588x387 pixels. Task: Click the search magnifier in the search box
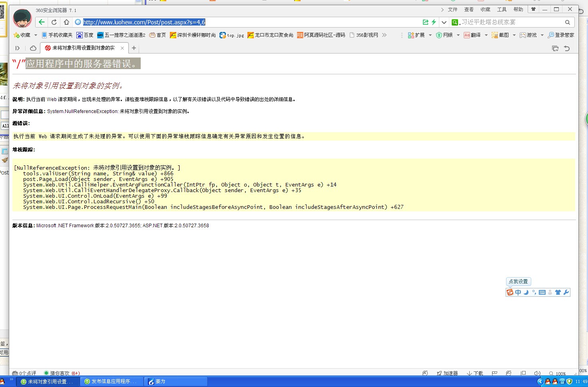coord(567,22)
